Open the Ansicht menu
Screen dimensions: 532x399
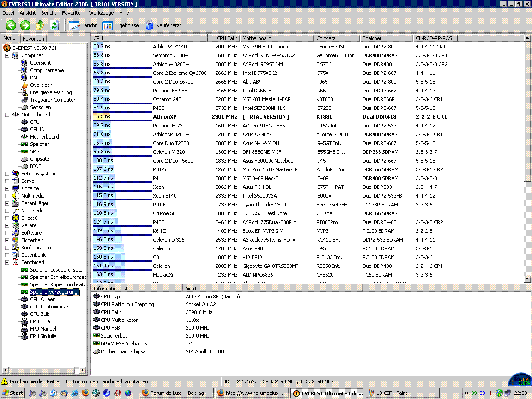28,13
